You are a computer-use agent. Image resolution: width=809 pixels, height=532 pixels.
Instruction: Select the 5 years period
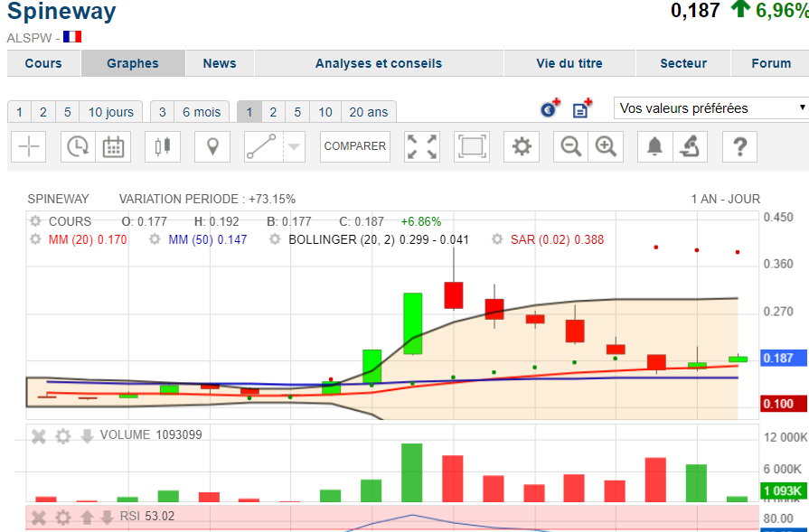pos(297,112)
